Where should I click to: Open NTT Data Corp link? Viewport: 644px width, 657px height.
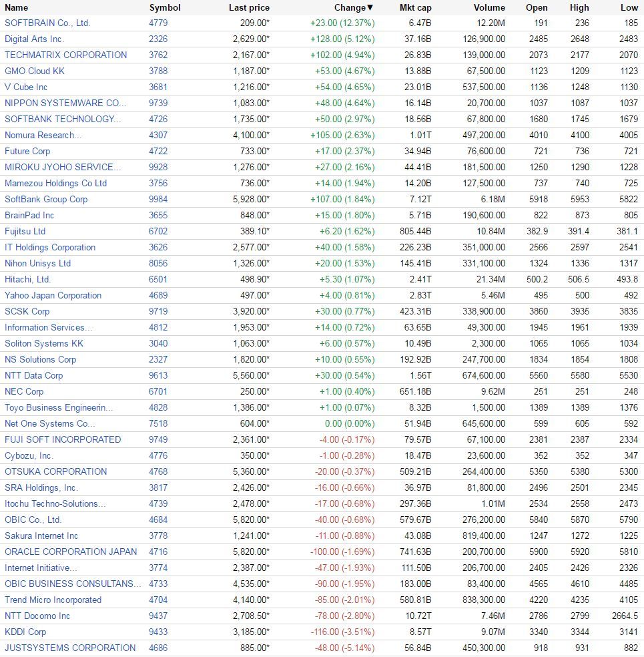34,375
